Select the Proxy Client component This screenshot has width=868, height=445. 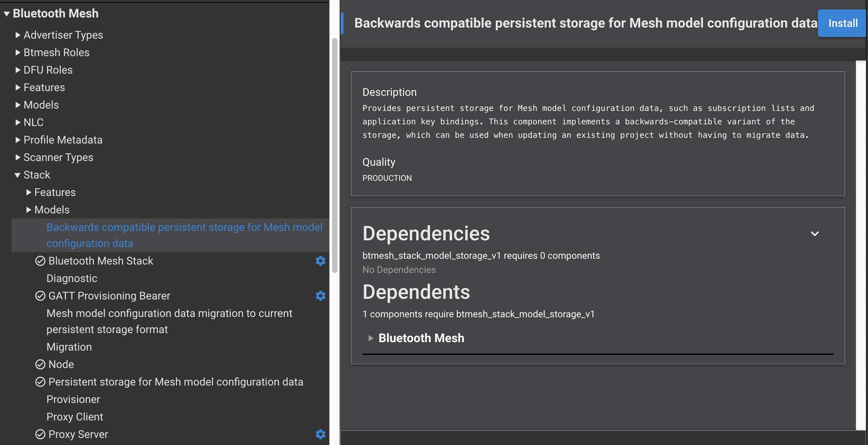(x=75, y=417)
